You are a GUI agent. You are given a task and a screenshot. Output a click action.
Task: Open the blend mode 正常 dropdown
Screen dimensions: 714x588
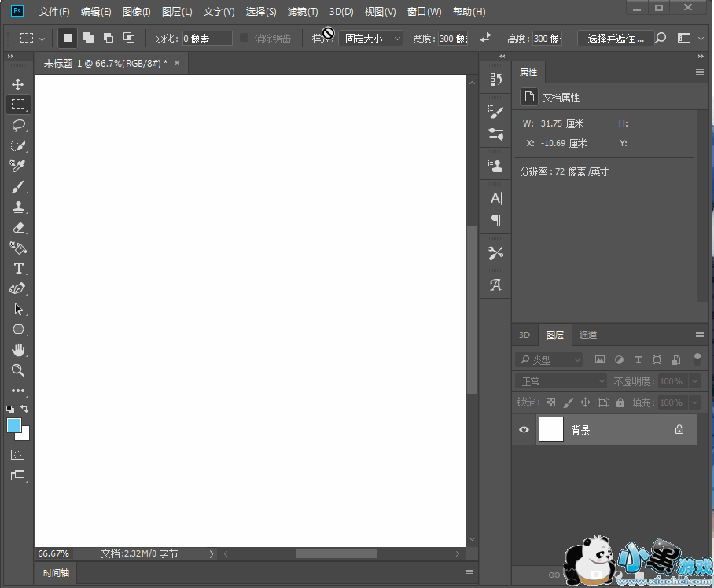(561, 381)
